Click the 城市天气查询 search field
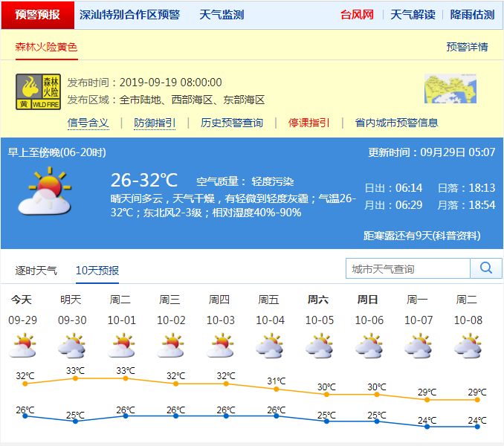The width and height of the screenshot is (504, 446). click(x=408, y=268)
